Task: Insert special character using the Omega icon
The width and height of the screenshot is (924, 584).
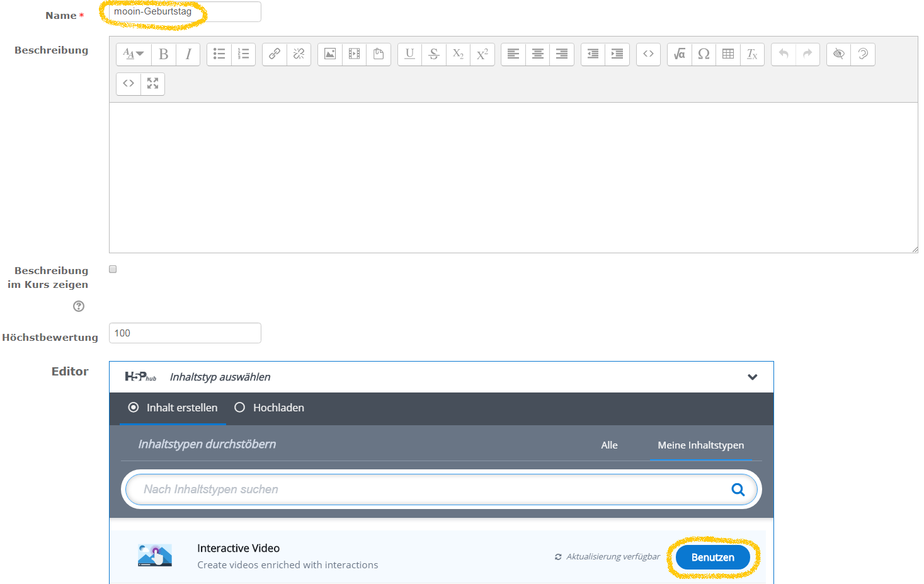Action: pyautogui.click(x=704, y=54)
